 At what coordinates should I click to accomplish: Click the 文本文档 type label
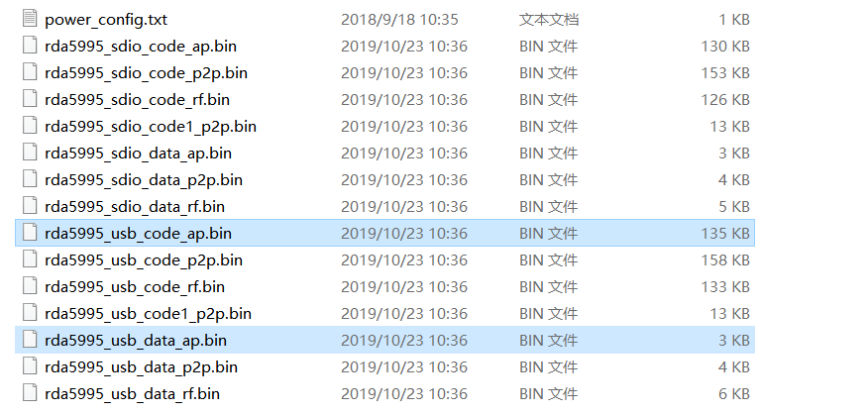pos(549,20)
